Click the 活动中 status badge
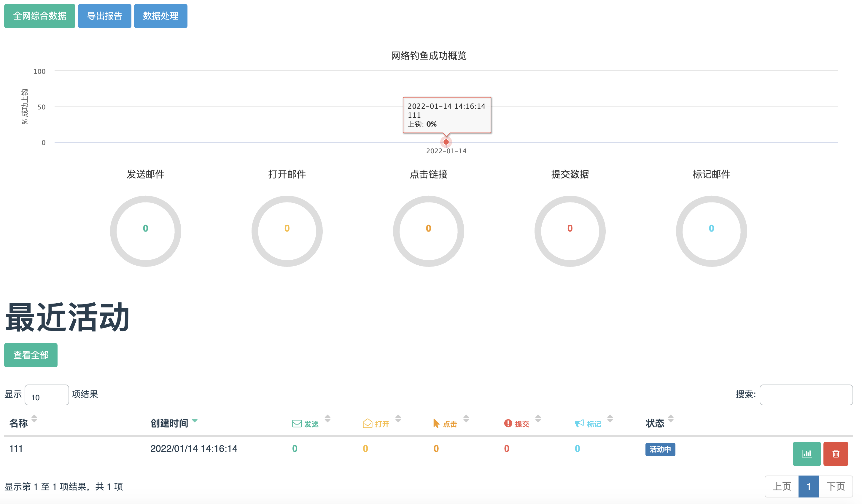The image size is (862, 504). tap(660, 449)
